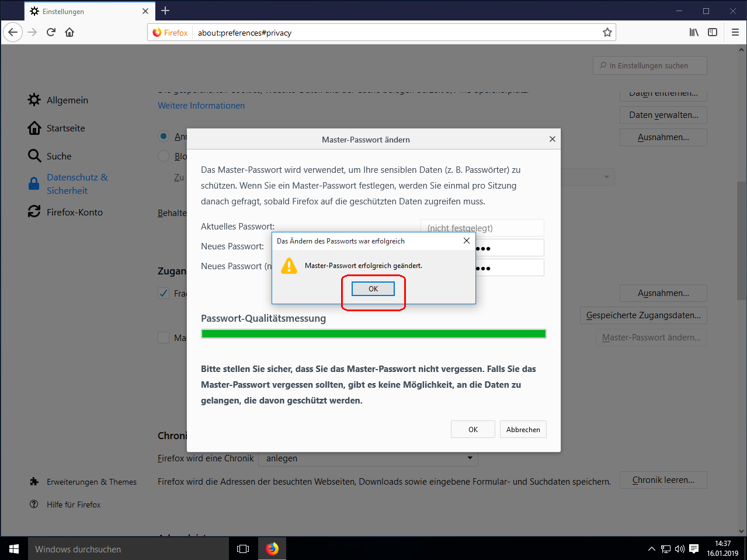Image resolution: width=747 pixels, height=560 pixels.
Task: Open the Firefox hamburger menu
Action: (735, 32)
